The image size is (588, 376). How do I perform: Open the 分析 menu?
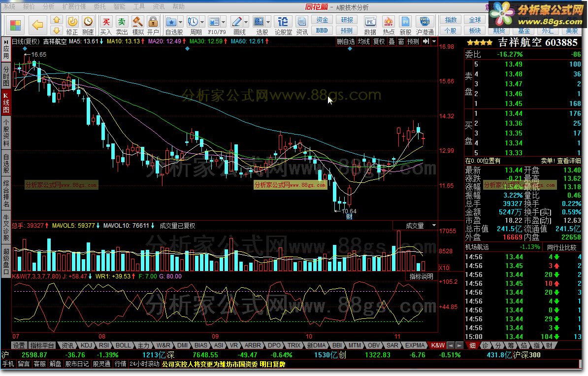coord(48,6)
